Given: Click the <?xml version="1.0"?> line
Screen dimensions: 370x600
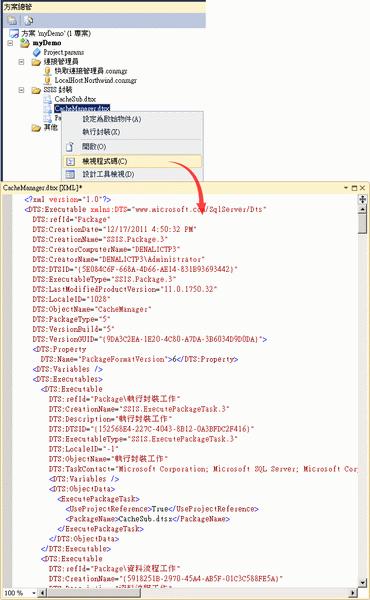Looking at the screenshot, I should [68, 199].
